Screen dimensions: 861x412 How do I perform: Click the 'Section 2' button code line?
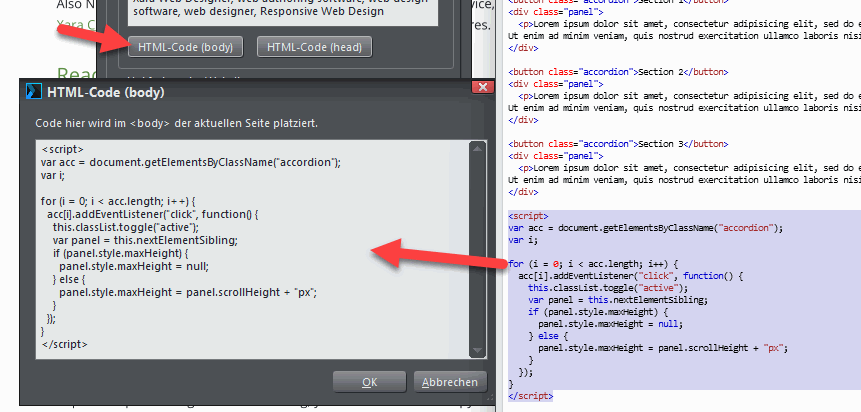coord(618,72)
